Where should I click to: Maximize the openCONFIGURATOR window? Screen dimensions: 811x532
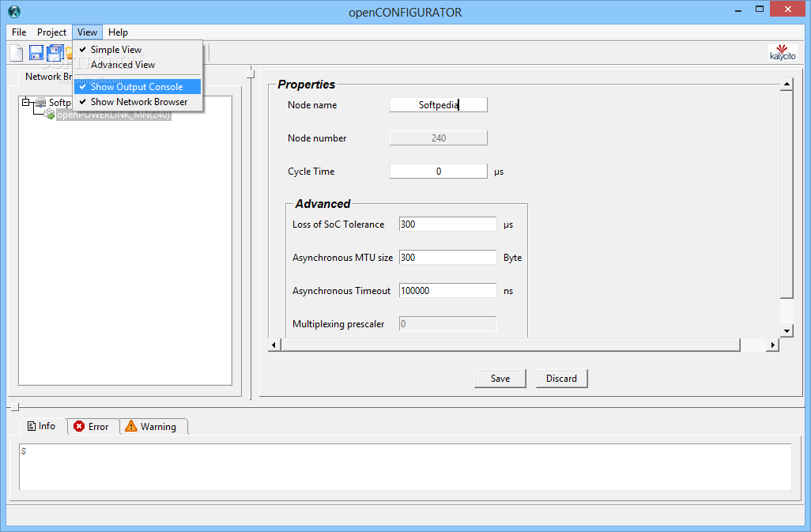point(760,9)
